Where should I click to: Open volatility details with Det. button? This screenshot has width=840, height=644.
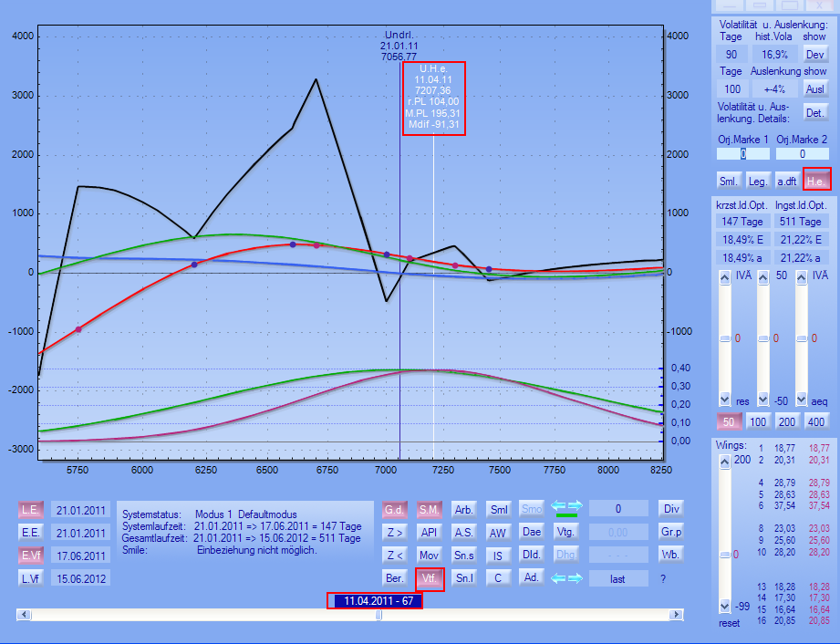[814, 111]
